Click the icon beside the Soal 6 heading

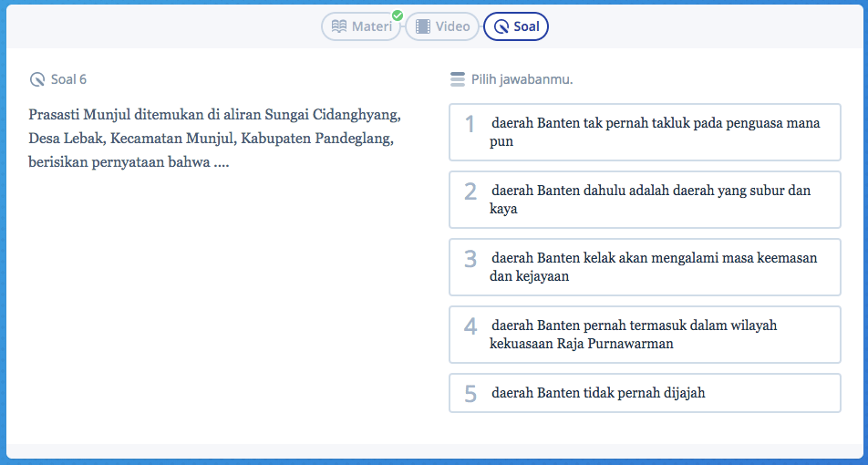[37, 79]
